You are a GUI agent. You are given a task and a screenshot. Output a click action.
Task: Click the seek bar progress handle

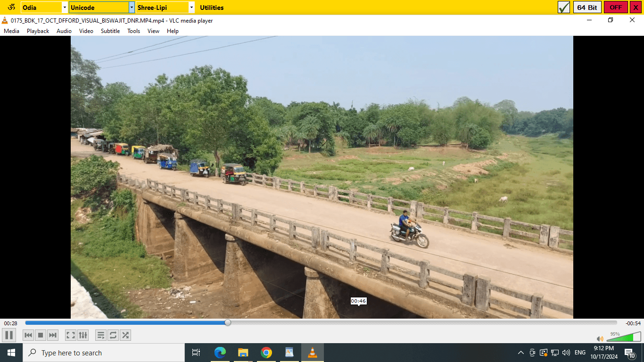click(x=228, y=323)
